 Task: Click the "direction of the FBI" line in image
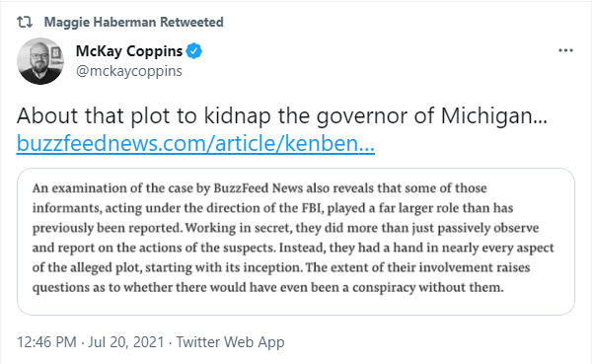[272, 208]
